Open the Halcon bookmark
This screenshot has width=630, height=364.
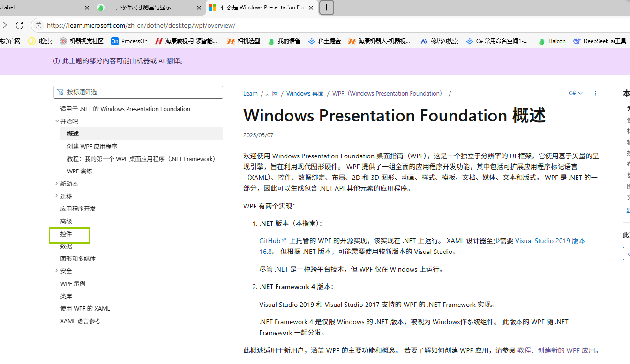552,41
